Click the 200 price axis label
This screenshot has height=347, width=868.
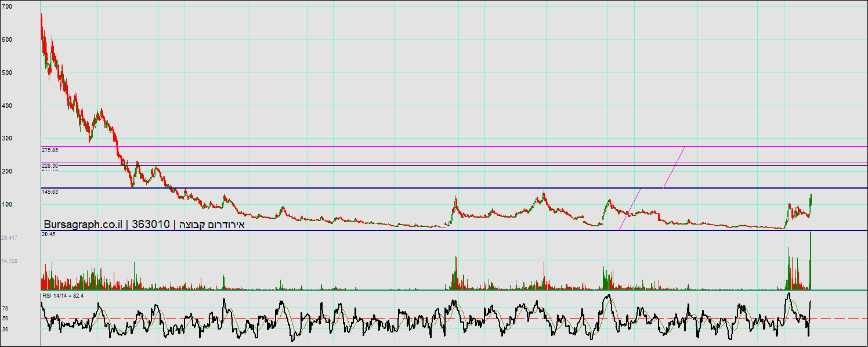click(x=6, y=171)
